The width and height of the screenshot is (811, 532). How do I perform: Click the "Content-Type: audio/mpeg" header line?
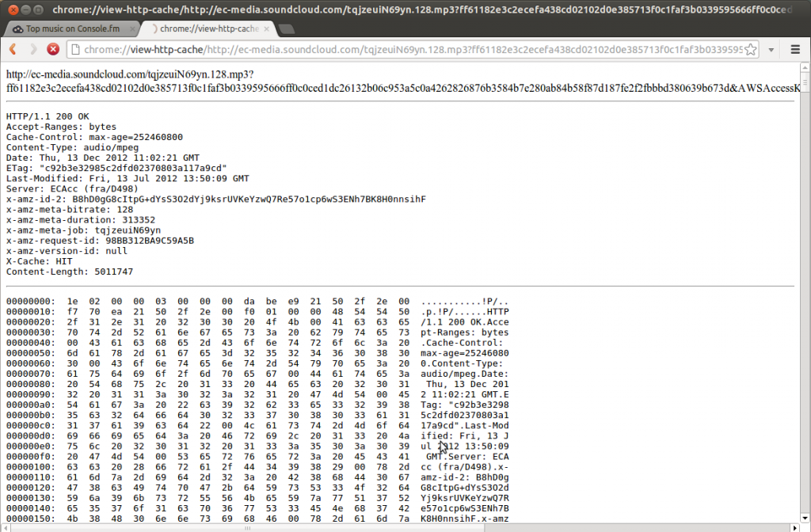72,147
